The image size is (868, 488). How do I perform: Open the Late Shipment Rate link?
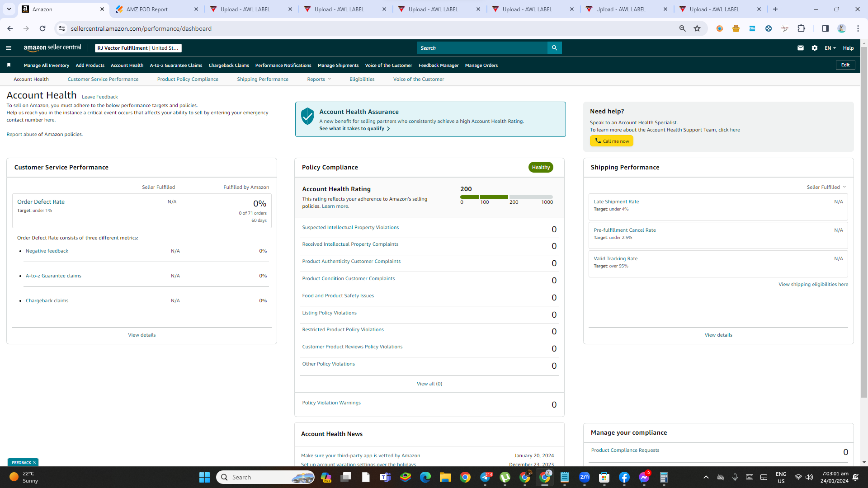tap(616, 202)
